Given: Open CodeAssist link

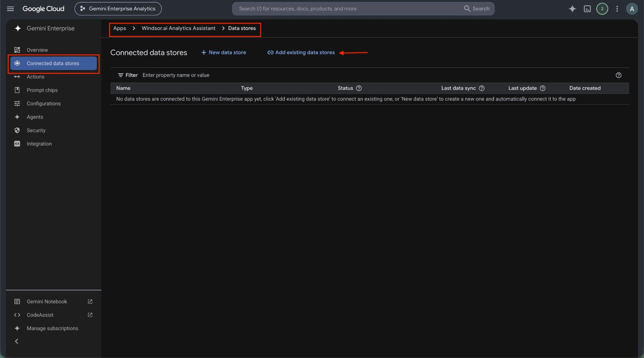Looking at the screenshot, I should [40, 315].
